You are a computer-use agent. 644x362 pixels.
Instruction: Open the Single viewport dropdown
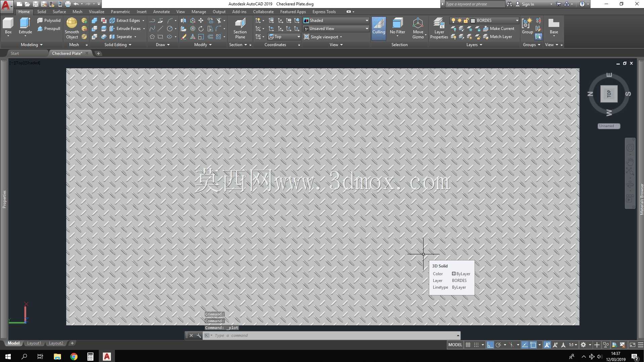pyautogui.click(x=323, y=37)
